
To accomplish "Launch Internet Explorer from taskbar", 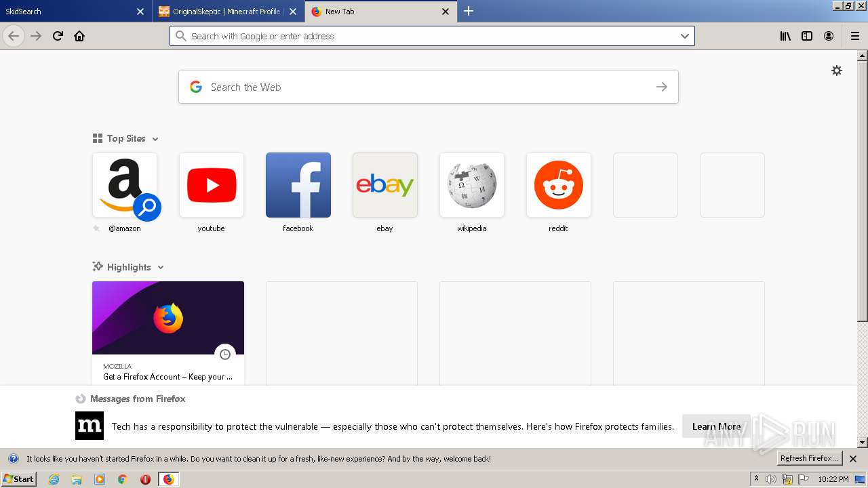I will 54,479.
